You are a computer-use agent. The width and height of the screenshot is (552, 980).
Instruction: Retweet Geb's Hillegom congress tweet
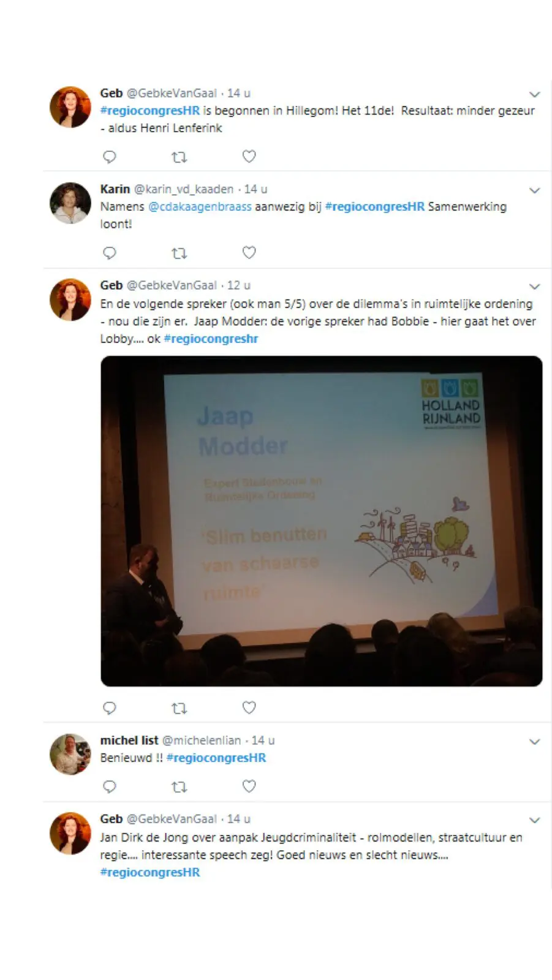[x=179, y=157]
